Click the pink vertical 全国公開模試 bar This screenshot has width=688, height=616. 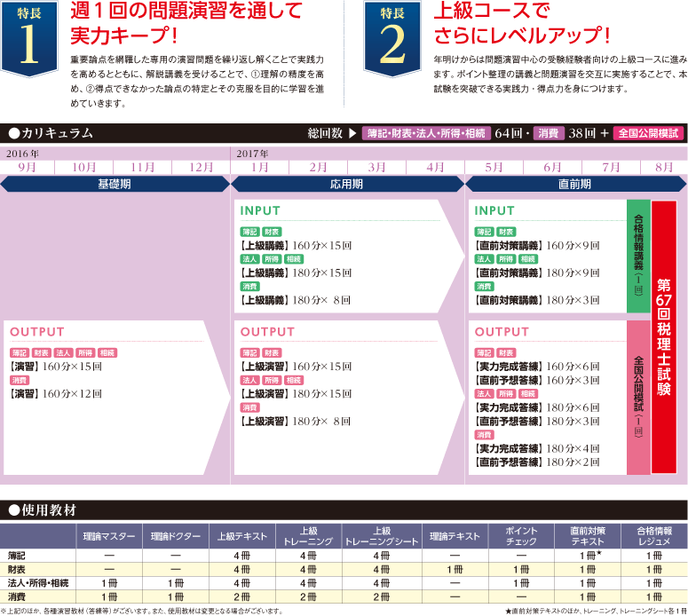click(x=638, y=397)
